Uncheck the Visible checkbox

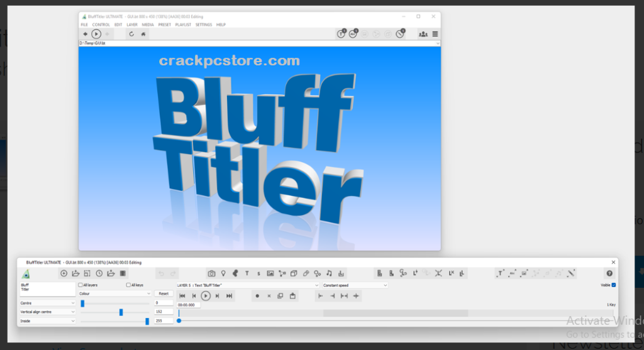click(614, 285)
